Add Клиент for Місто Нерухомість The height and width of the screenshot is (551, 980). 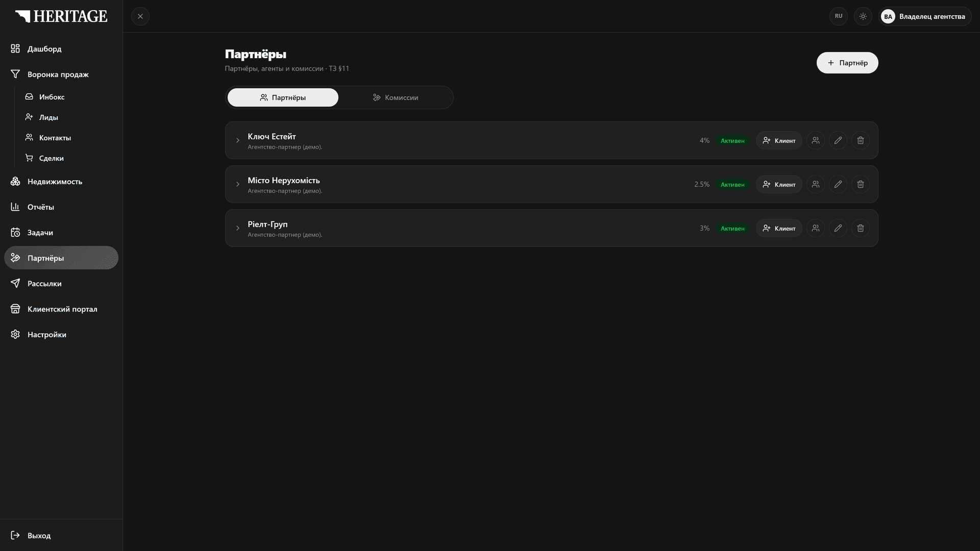(779, 184)
